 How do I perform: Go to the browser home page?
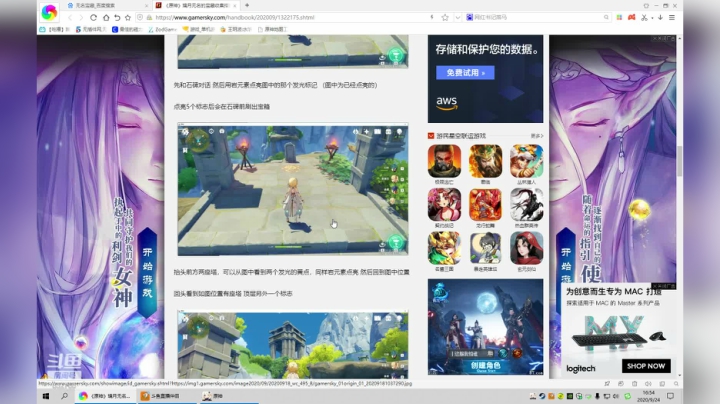point(106,17)
